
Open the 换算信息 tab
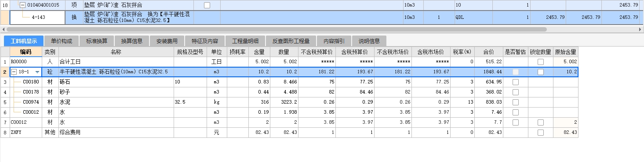point(132,41)
